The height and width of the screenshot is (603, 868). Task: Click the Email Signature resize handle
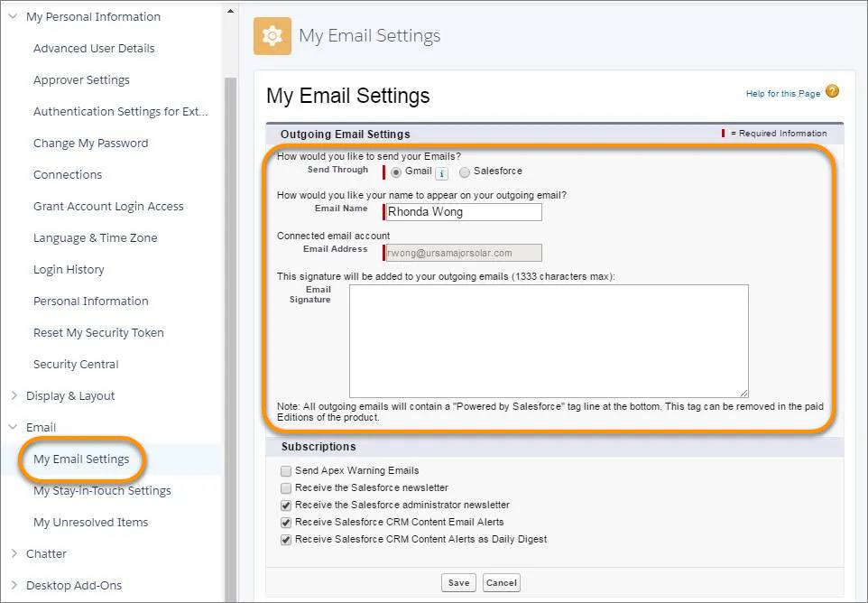click(743, 393)
